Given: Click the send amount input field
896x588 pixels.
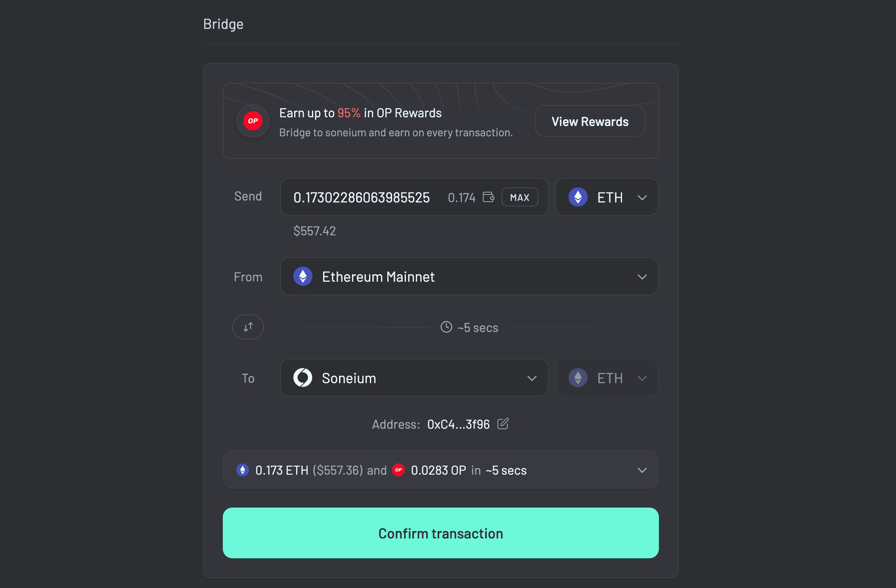Looking at the screenshot, I should point(362,197).
